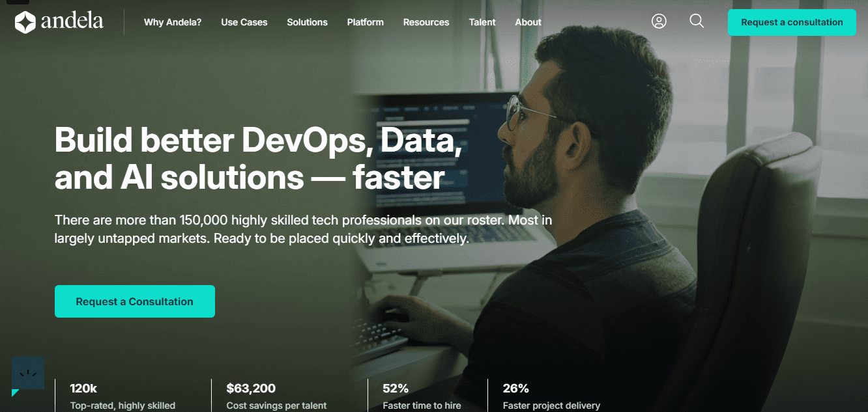868x412 pixels.
Task: Click the Andela logo in the header
Action: point(59,22)
